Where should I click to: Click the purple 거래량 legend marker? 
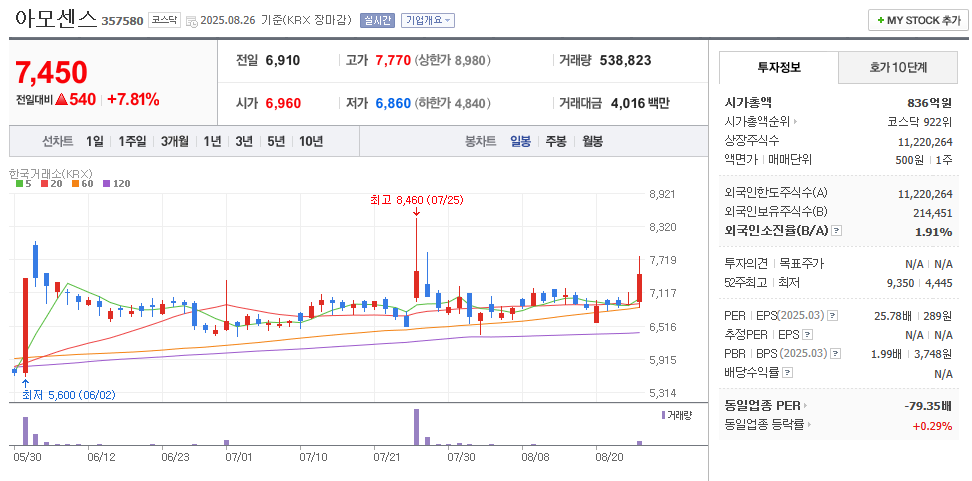point(664,415)
